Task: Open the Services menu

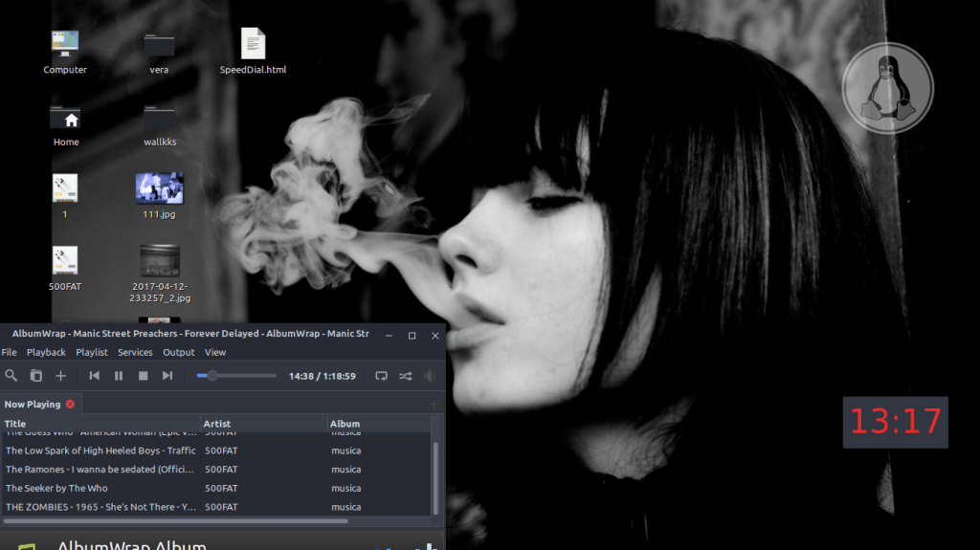Action: click(x=135, y=352)
